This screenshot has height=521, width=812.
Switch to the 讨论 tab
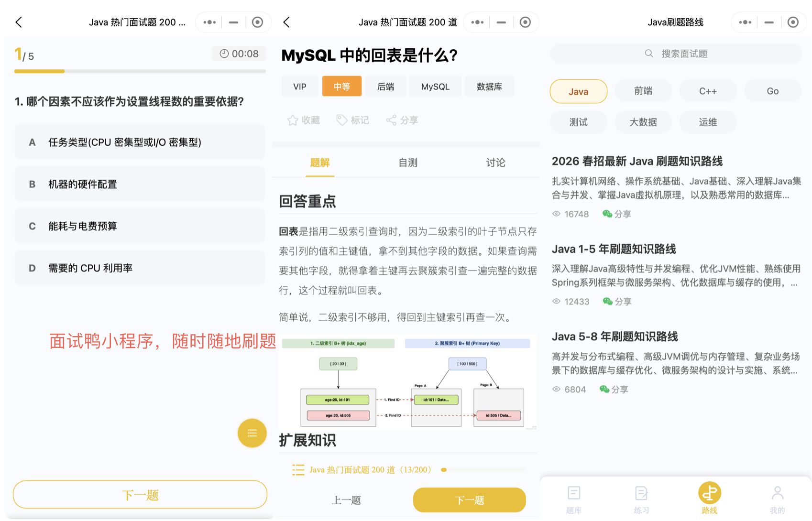click(495, 163)
